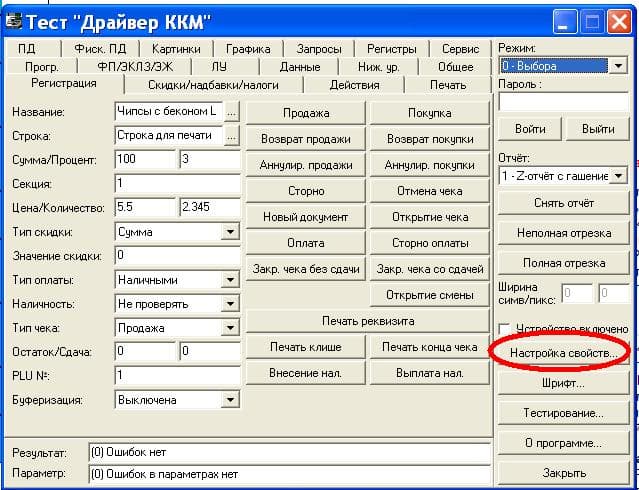The image size is (639, 490).
Task: Click Аннулир. продажи button
Action: coord(306,165)
